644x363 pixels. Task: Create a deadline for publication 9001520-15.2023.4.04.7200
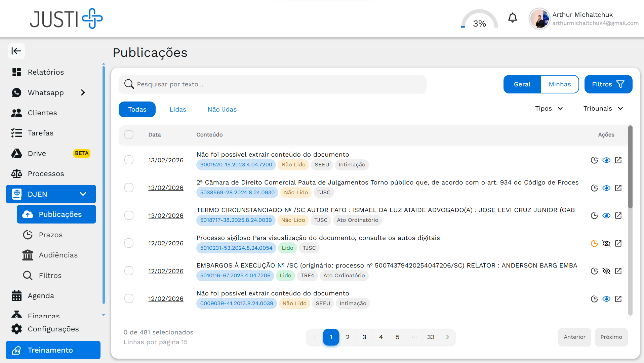click(595, 160)
